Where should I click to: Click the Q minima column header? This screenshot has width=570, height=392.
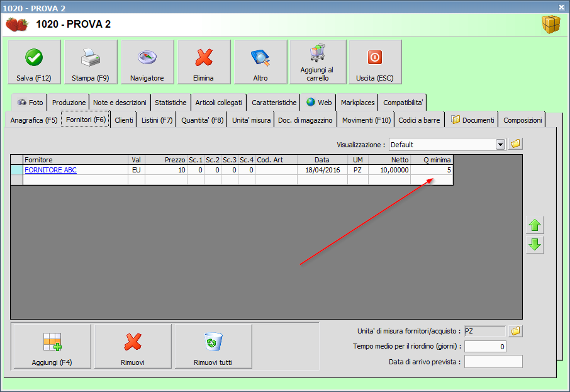(432, 160)
